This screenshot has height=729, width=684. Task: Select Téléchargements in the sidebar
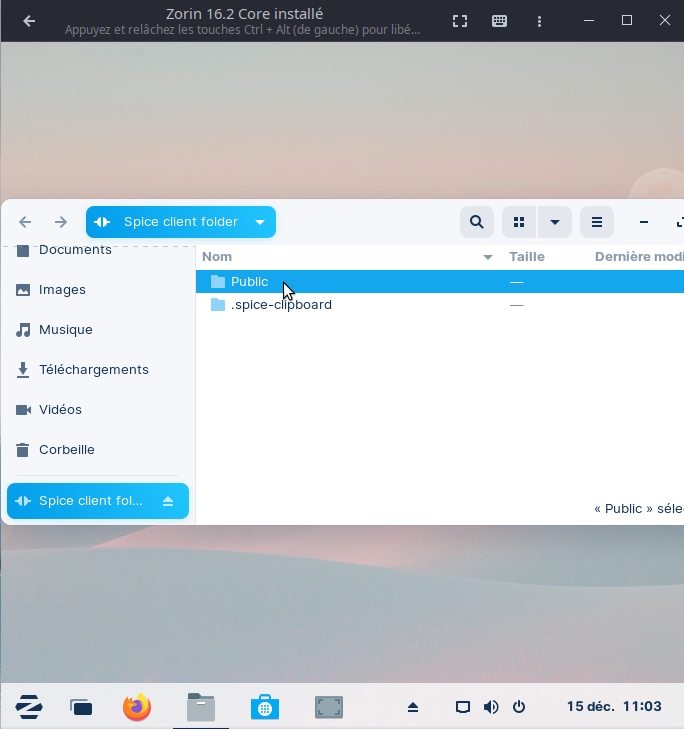click(x=93, y=370)
